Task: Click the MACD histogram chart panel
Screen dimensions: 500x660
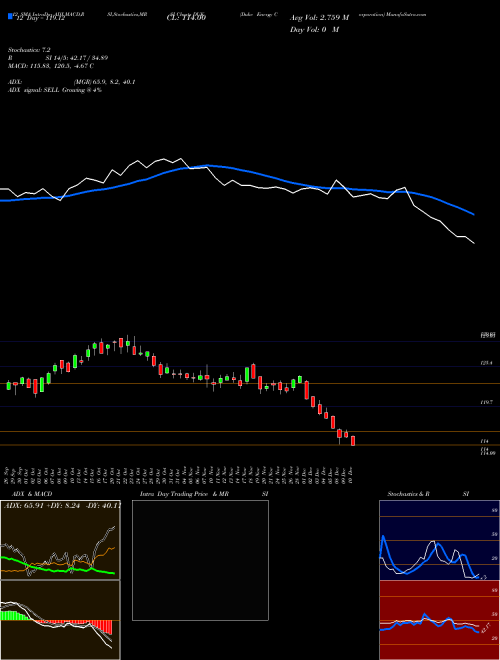Action: [60, 620]
